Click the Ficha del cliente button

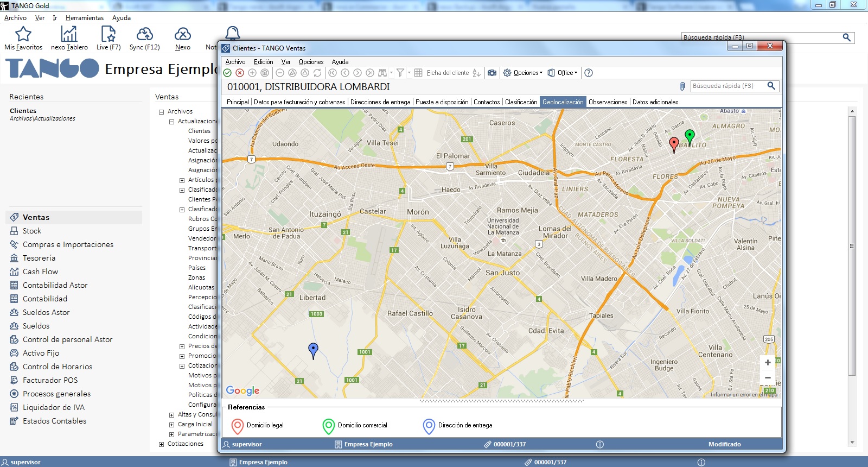448,73
